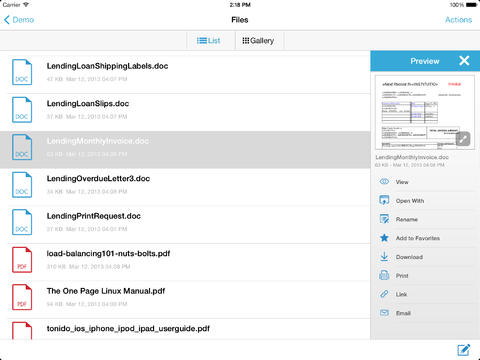The height and width of the screenshot is (360, 480).
Task: Select file LendingOverdueLetter3.doc
Action: click(185, 187)
